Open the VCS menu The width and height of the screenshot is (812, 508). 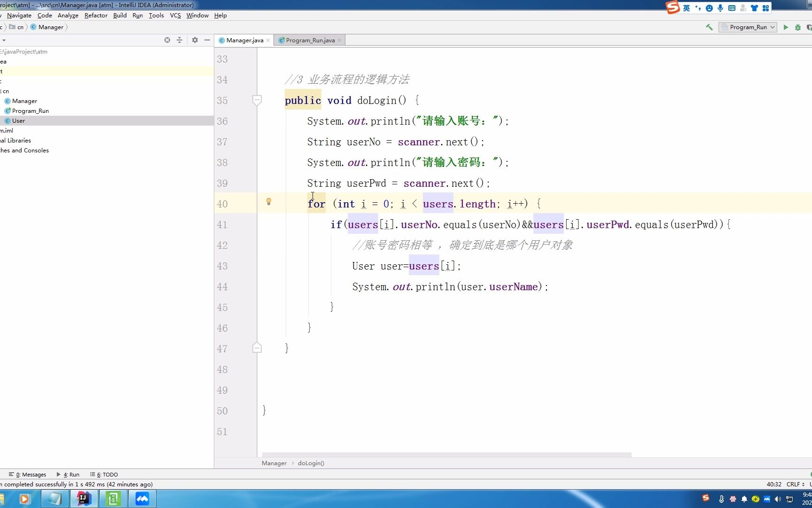[x=175, y=16]
